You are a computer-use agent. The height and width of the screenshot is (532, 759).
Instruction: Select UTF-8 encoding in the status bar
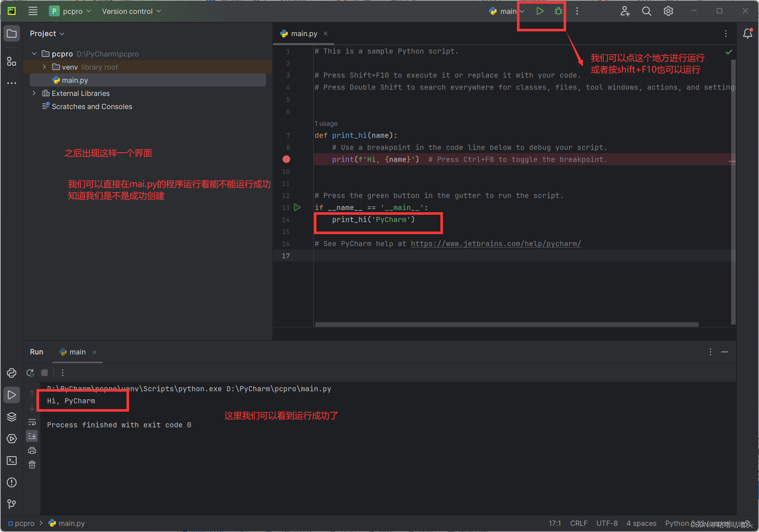[x=607, y=523]
